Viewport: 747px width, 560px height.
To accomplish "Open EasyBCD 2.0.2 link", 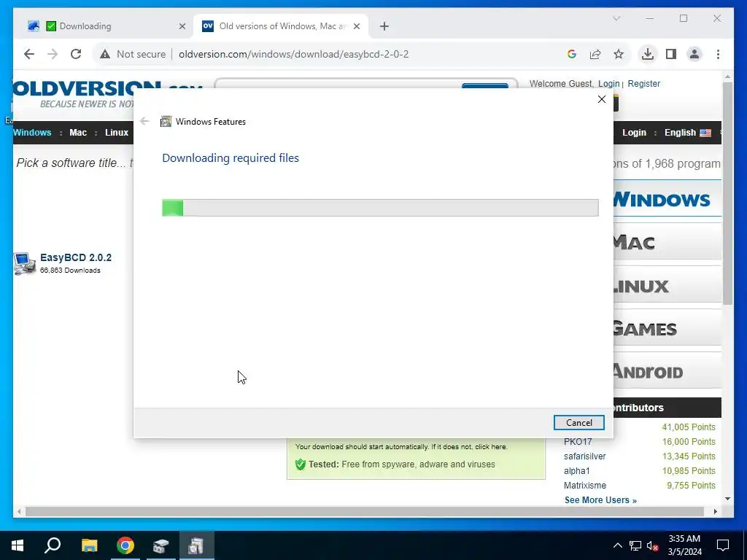I will pos(76,257).
